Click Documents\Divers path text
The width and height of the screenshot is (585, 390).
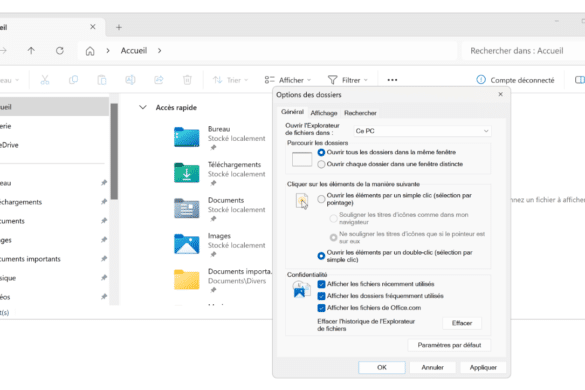click(x=237, y=281)
